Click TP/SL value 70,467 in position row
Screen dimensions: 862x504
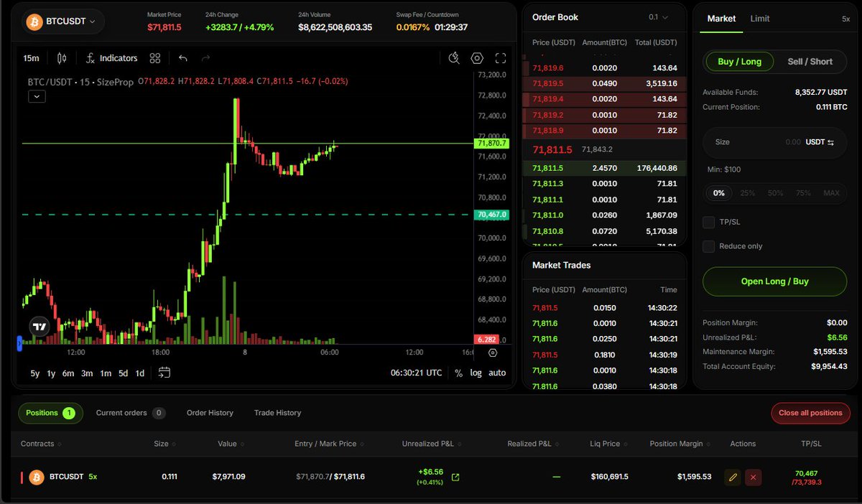[x=807, y=473]
